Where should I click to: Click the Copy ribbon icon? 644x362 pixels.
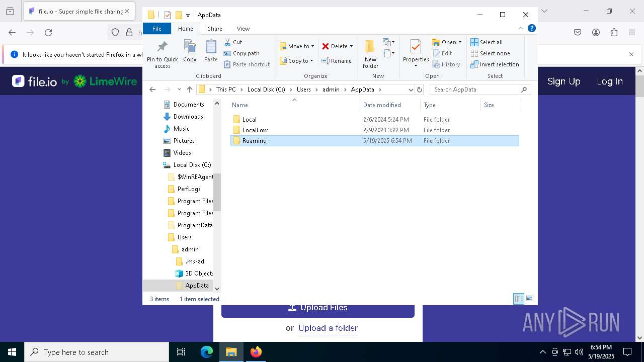[x=190, y=51]
